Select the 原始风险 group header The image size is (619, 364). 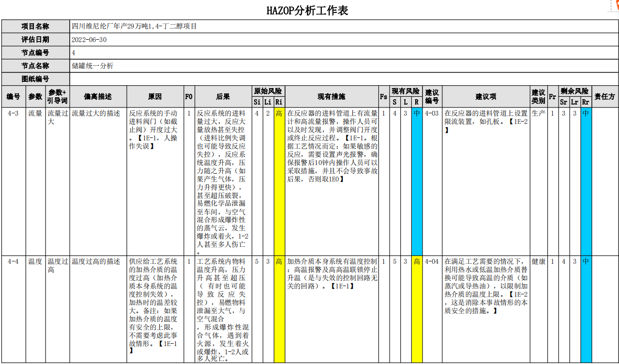pos(269,91)
